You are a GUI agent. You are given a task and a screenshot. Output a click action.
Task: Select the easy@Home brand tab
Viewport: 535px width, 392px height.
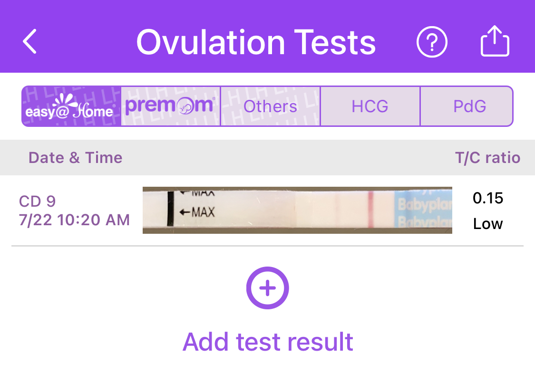pyautogui.click(x=71, y=106)
